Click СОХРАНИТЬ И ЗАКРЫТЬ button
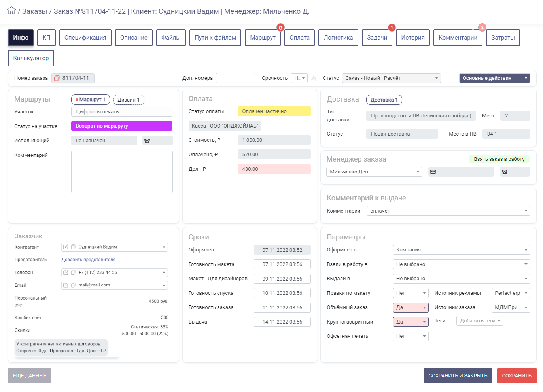 (458, 376)
